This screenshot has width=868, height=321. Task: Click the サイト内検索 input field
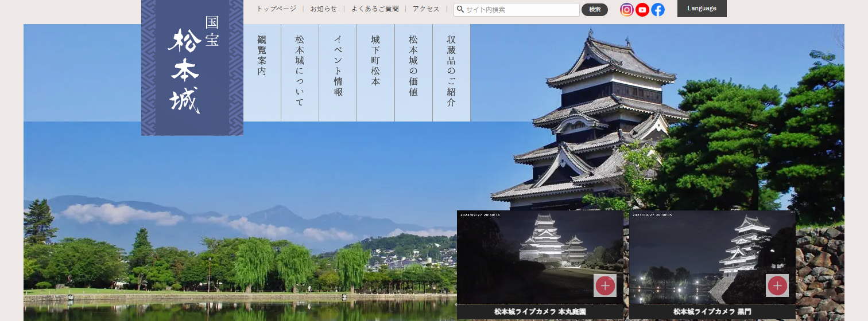(521, 10)
